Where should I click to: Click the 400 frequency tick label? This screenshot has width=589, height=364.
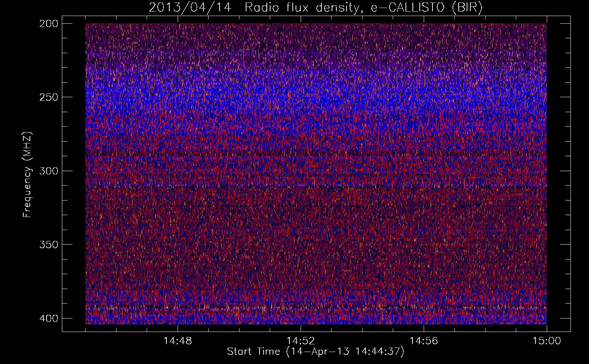[x=48, y=318]
